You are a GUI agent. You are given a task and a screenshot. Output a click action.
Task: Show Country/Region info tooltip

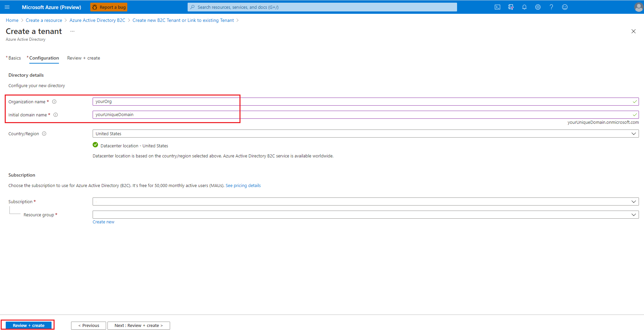(x=44, y=134)
